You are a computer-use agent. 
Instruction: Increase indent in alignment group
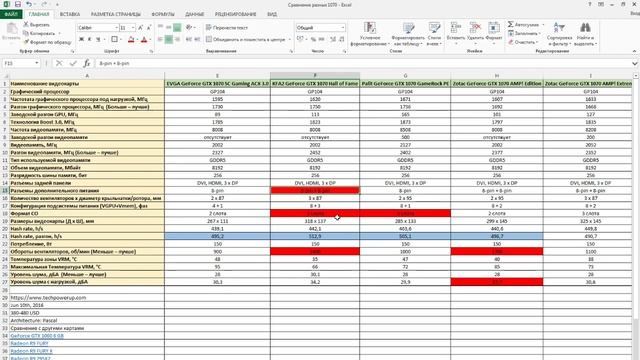click(x=197, y=40)
